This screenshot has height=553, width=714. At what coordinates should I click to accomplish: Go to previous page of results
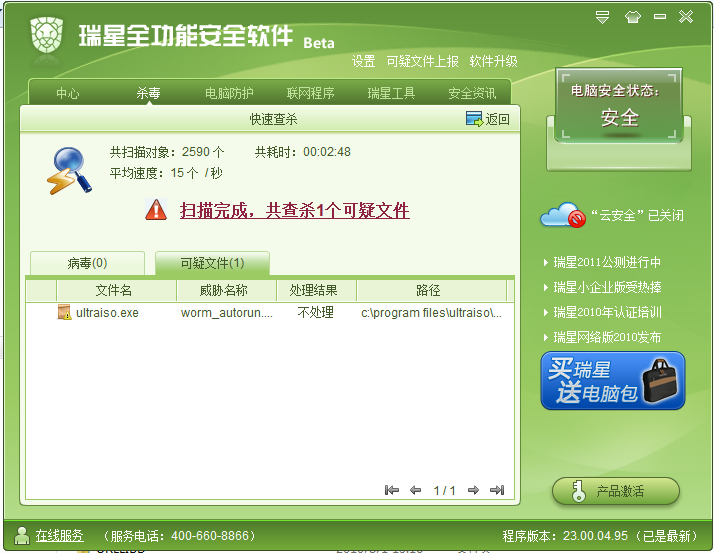[x=415, y=490]
